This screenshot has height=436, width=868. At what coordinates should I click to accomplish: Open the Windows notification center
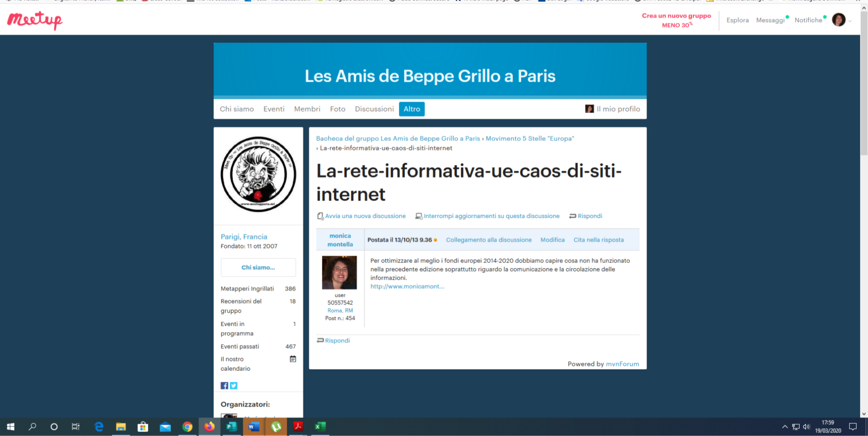[x=853, y=427]
